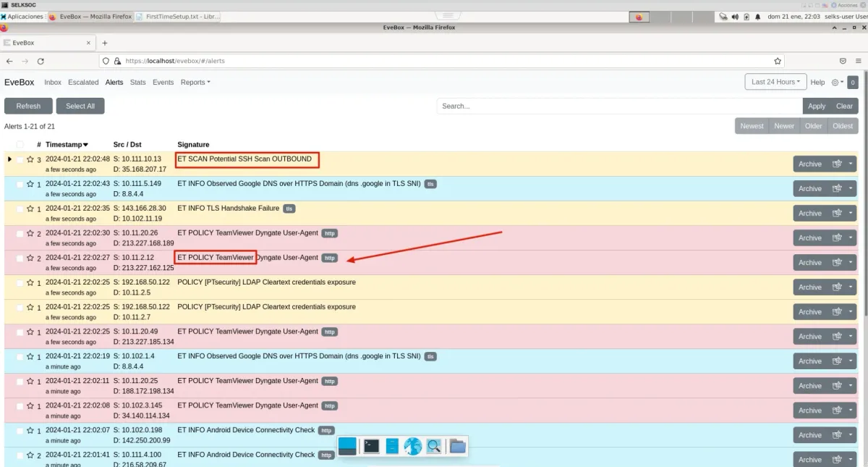Click escalate-and-archive icon on the 22:02:43 row
The width and height of the screenshot is (868, 467).
click(x=838, y=188)
